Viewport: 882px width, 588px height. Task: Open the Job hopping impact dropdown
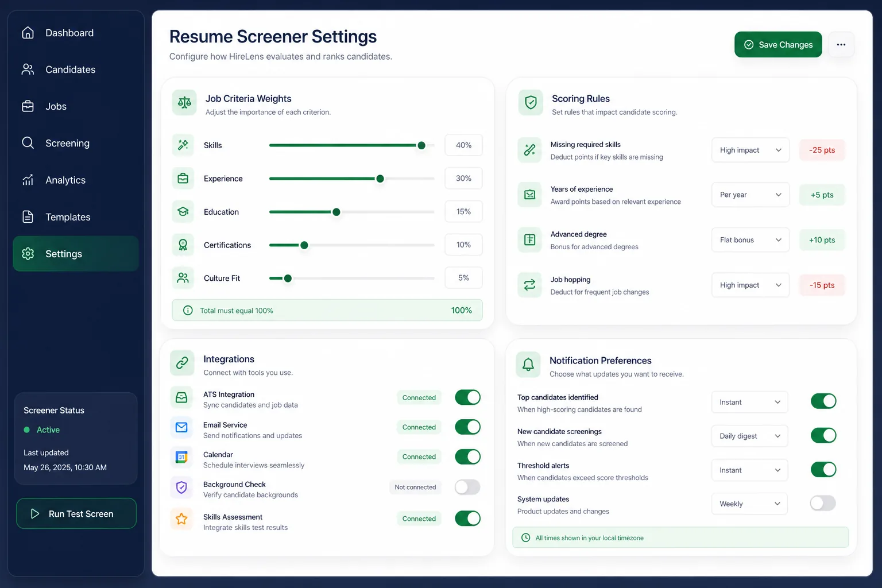click(x=751, y=285)
